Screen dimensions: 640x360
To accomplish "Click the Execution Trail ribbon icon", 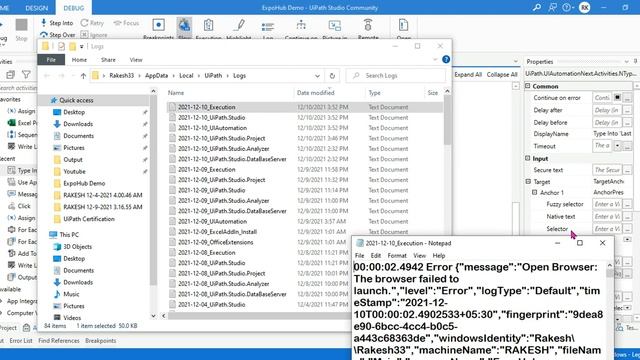I will point(209,25).
